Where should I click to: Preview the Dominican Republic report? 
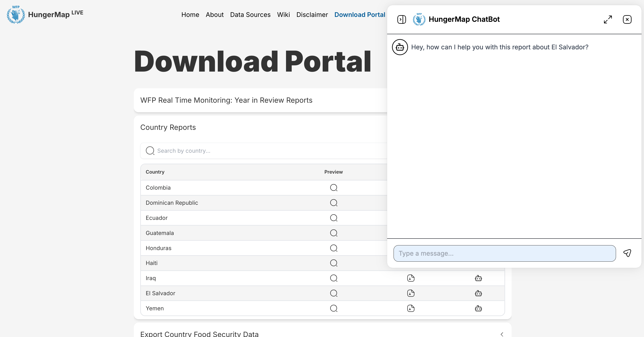pos(334,203)
